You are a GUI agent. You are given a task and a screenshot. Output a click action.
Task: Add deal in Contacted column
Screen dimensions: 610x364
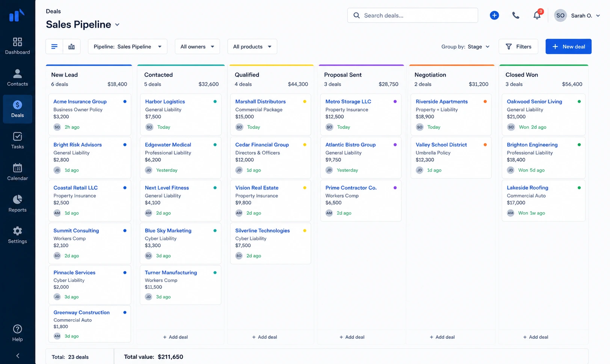[x=175, y=337]
